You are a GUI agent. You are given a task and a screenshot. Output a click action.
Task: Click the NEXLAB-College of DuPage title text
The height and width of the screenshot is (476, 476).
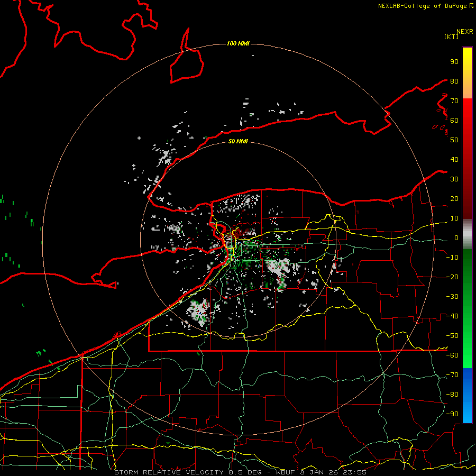pos(423,6)
